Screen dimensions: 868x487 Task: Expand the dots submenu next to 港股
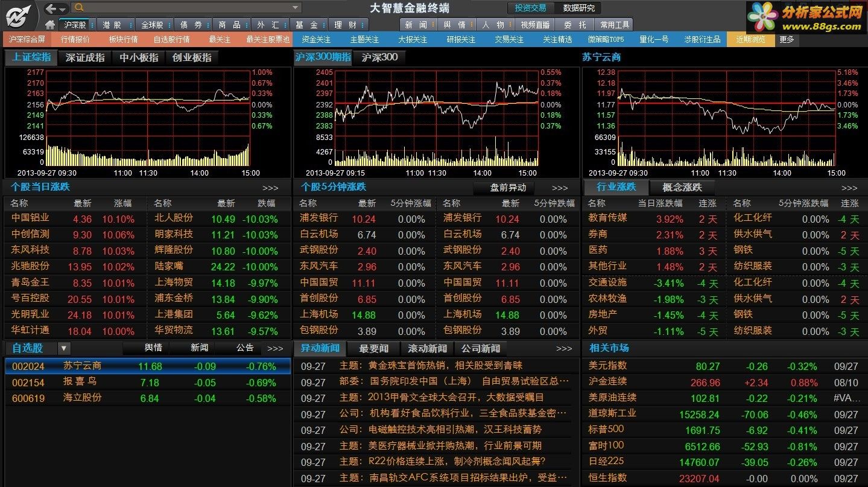pyautogui.click(x=130, y=25)
